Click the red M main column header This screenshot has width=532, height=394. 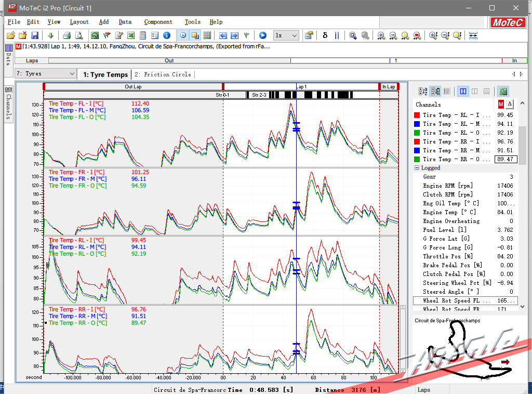[501, 104]
